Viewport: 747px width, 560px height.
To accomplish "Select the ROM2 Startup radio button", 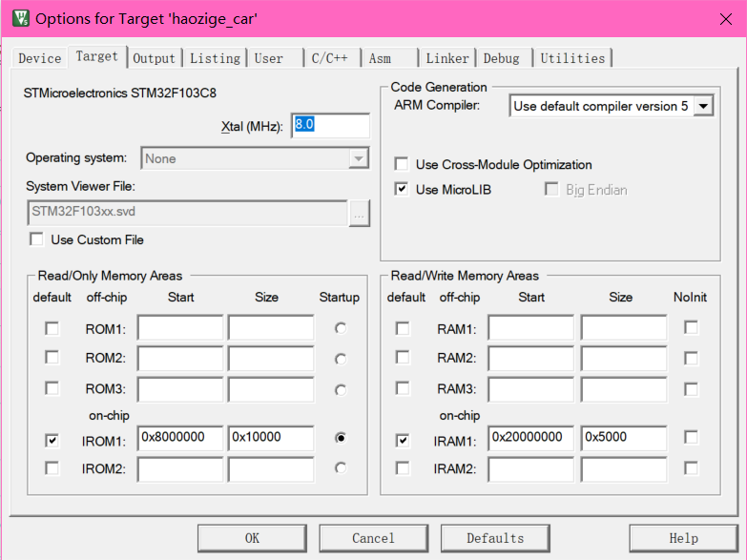I will (341, 359).
